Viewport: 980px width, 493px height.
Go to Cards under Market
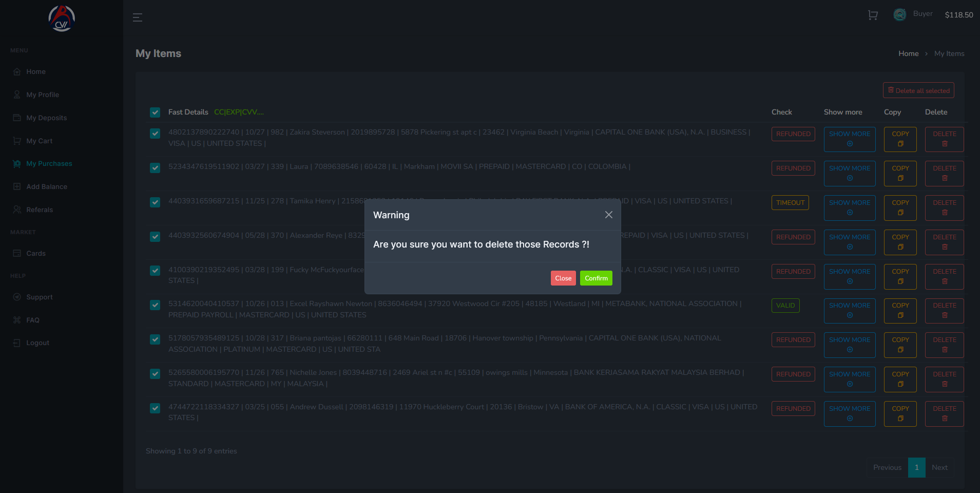click(x=36, y=253)
